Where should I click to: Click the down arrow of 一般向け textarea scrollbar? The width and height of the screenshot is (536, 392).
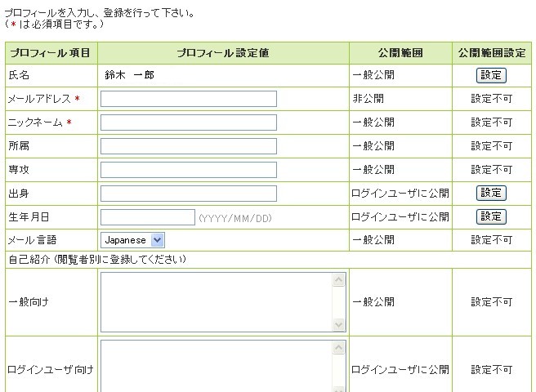point(339,324)
